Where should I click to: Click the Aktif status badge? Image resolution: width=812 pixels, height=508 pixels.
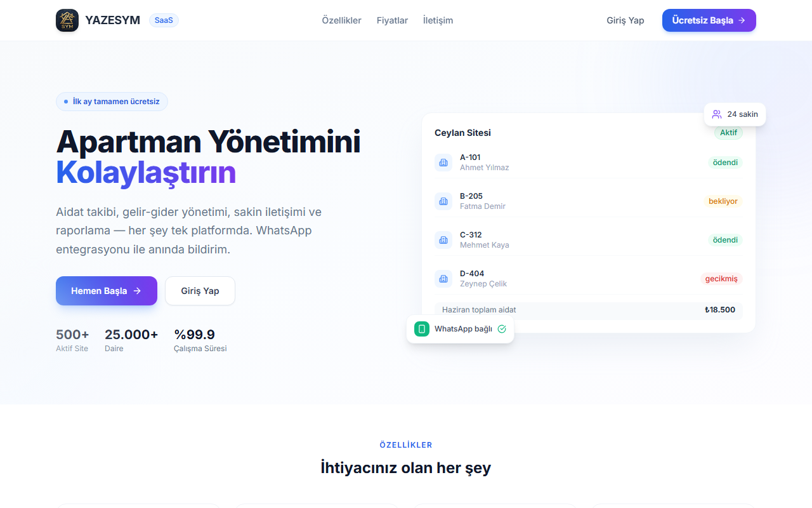click(x=728, y=133)
